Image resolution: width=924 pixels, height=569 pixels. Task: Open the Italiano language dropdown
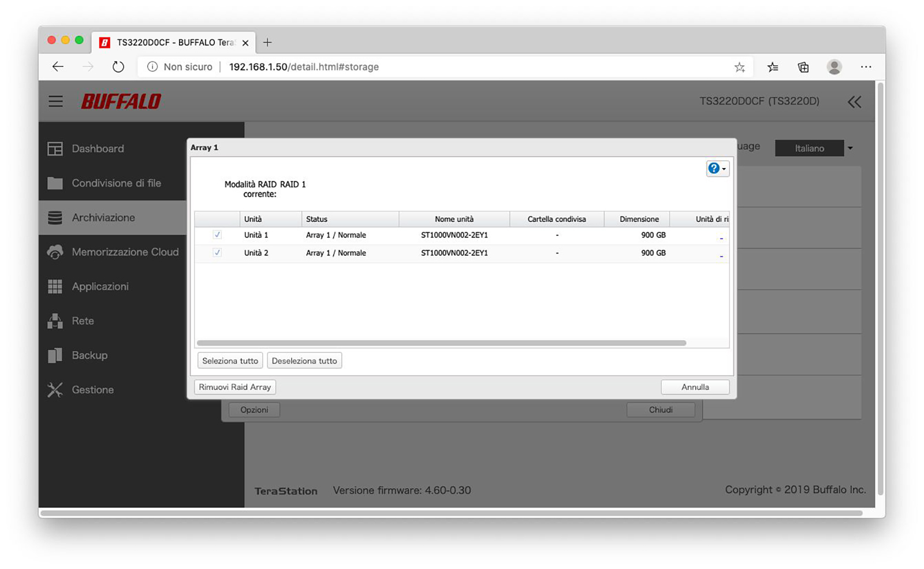815,148
